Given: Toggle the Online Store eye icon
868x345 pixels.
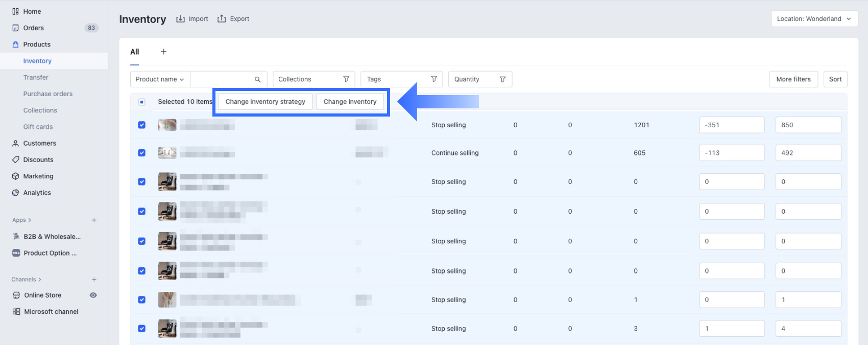Looking at the screenshot, I should coord(93,295).
